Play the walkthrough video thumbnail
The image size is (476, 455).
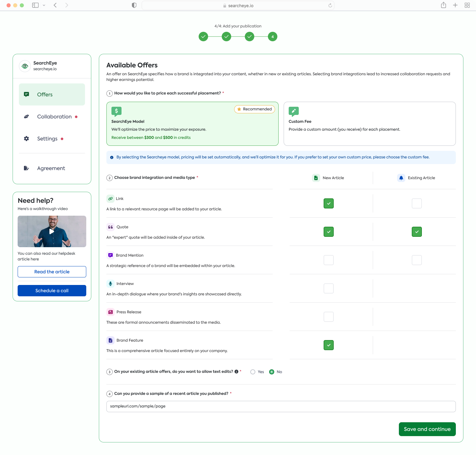52,231
